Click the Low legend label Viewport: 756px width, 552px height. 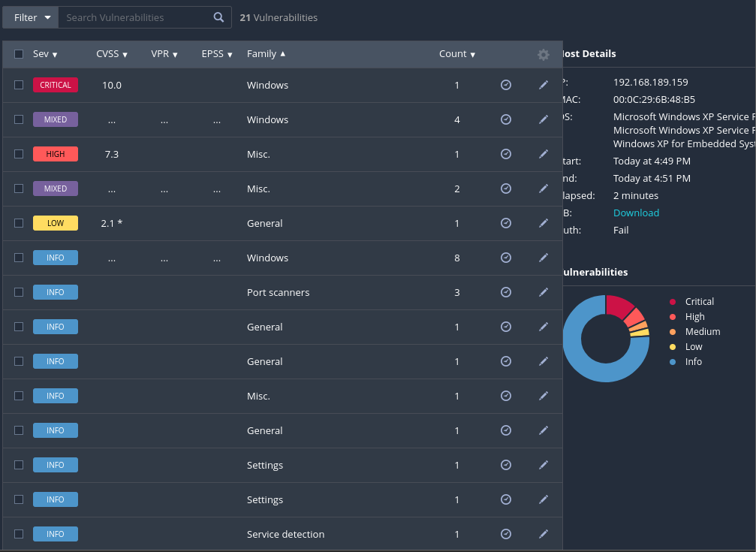pos(694,346)
